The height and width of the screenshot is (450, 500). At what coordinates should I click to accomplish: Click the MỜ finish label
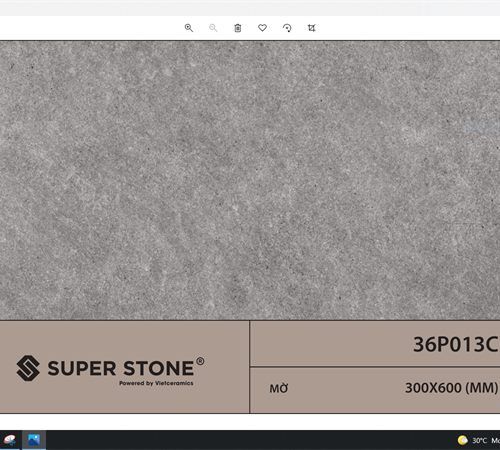(279, 388)
